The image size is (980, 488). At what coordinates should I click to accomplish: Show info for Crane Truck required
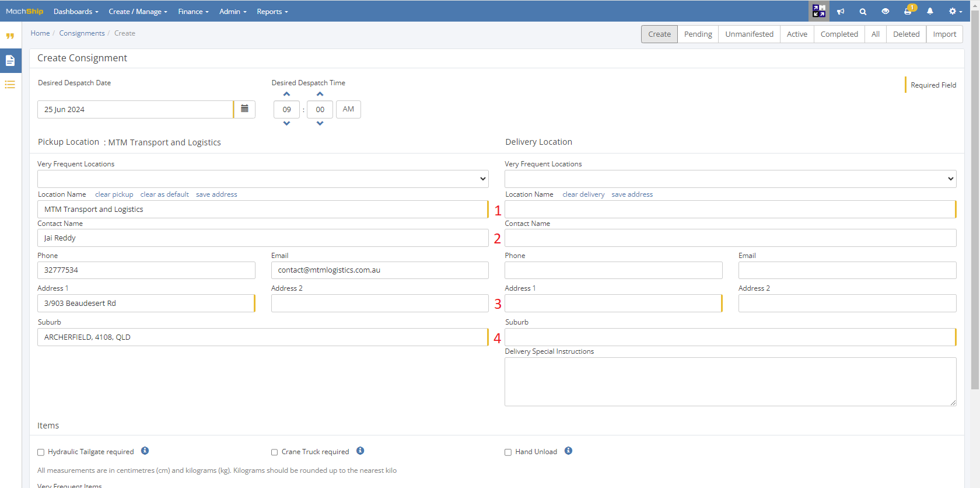[x=360, y=451]
